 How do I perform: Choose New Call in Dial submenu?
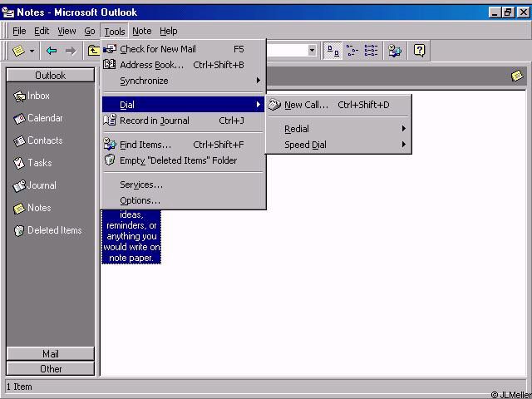[338, 105]
